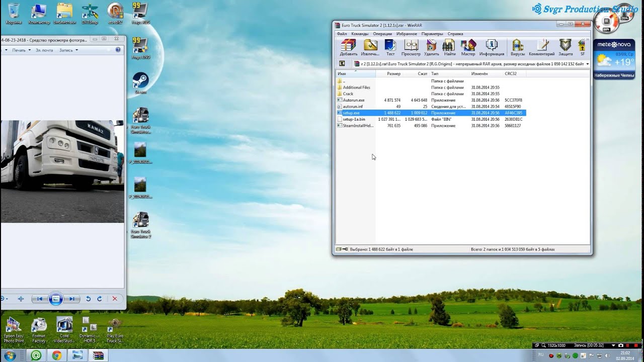The height and width of the screenshot is (362, 644).
Task: Sort files by the Сжат column header
Action: tap(416, 74)
